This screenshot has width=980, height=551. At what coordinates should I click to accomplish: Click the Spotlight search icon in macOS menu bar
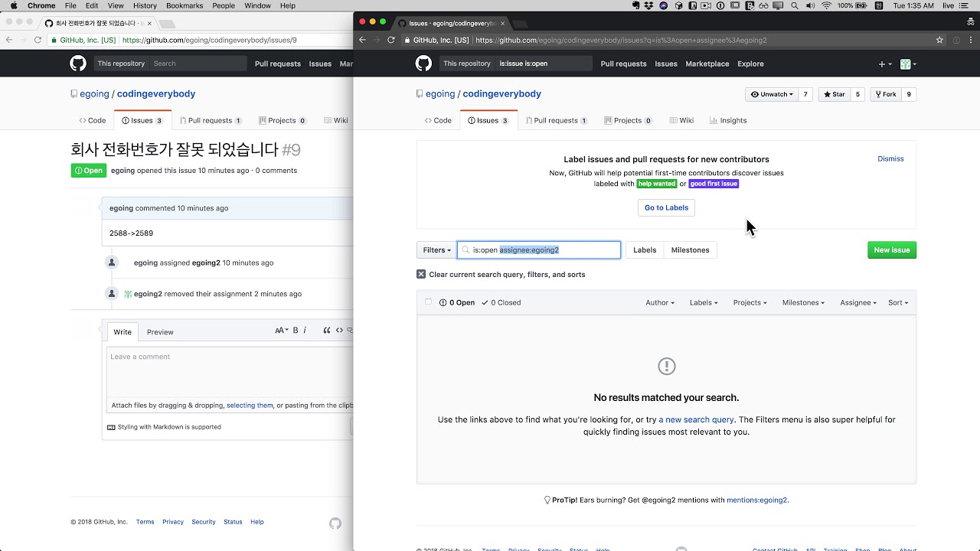coord(795,5)
